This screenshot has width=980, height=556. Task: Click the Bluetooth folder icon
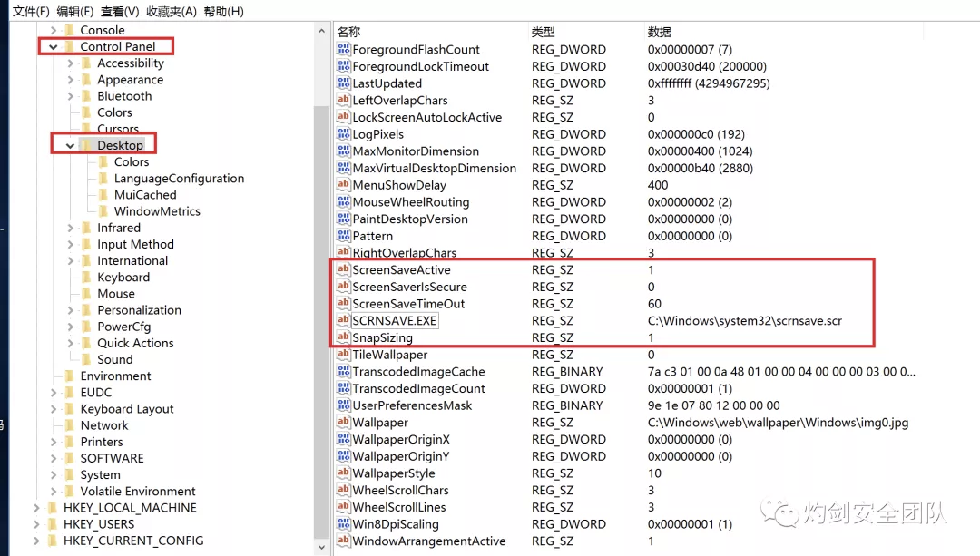(x=86, y=95)
